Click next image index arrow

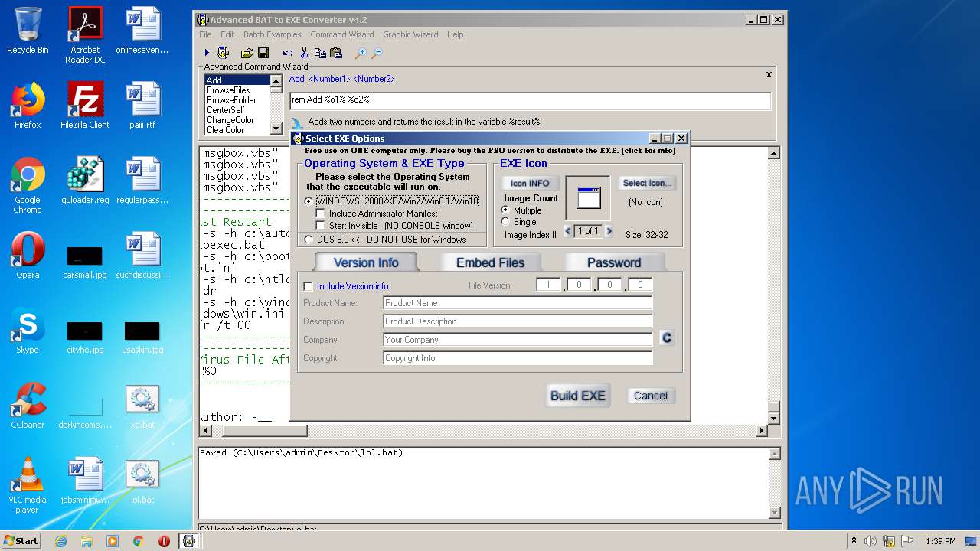click(x=609, y=231)
